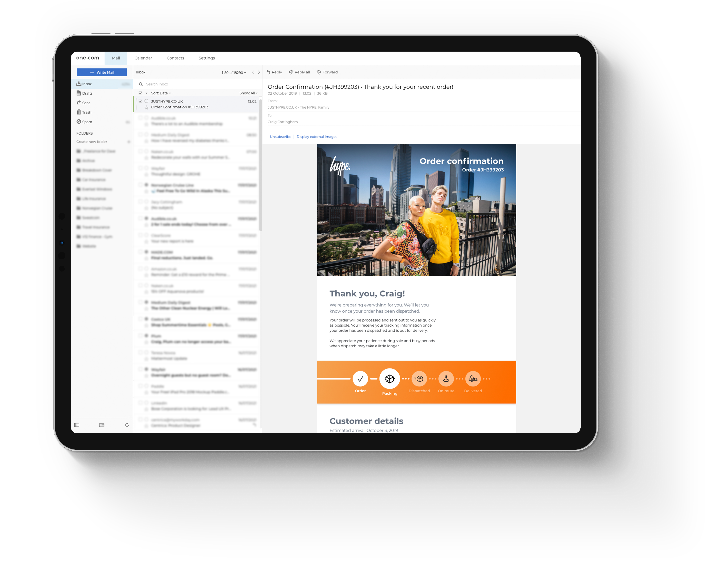
Task: Switch to the Contacts tab
Action: [175, 58]
